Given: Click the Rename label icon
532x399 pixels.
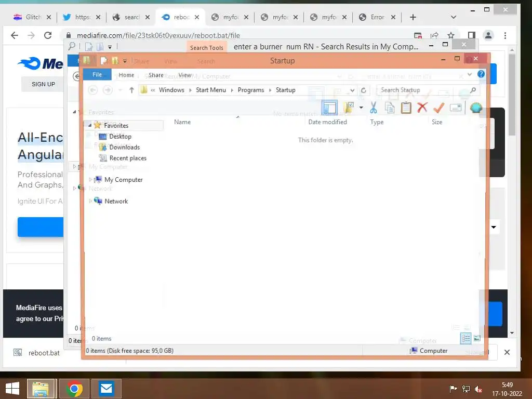Looking at the screenshot, I should click(x=455, y=108).
